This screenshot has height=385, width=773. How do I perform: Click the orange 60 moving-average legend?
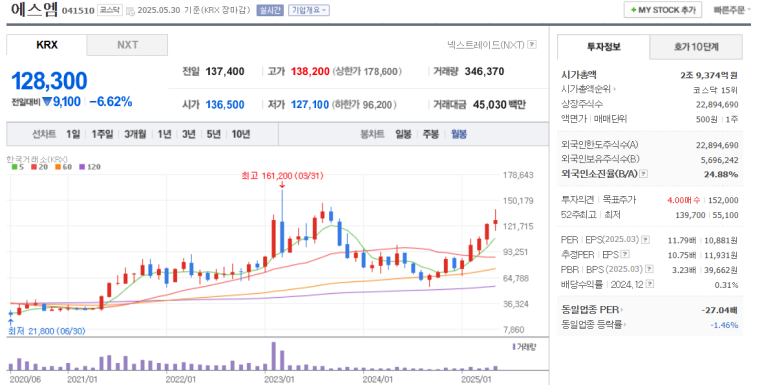(x=63, y=167)
